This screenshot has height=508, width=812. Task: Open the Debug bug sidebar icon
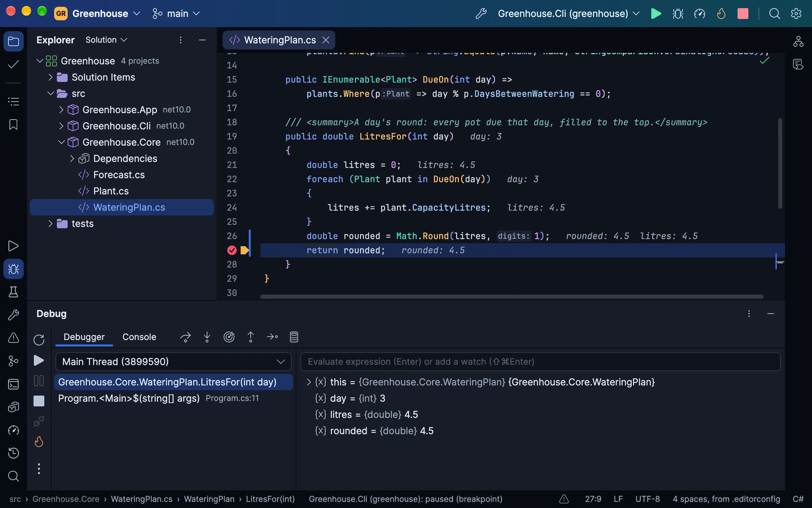[x=14, y=269]
